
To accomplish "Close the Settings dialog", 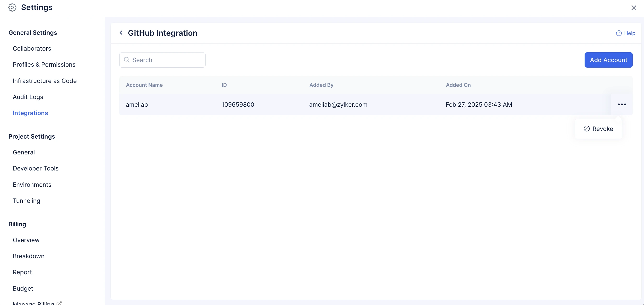I will point(633,8).
